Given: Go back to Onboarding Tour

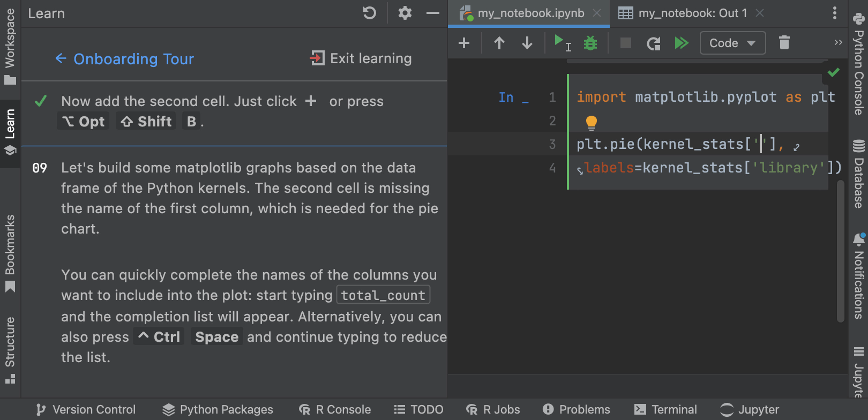Looking at the screenshot, I should point(125,59).
